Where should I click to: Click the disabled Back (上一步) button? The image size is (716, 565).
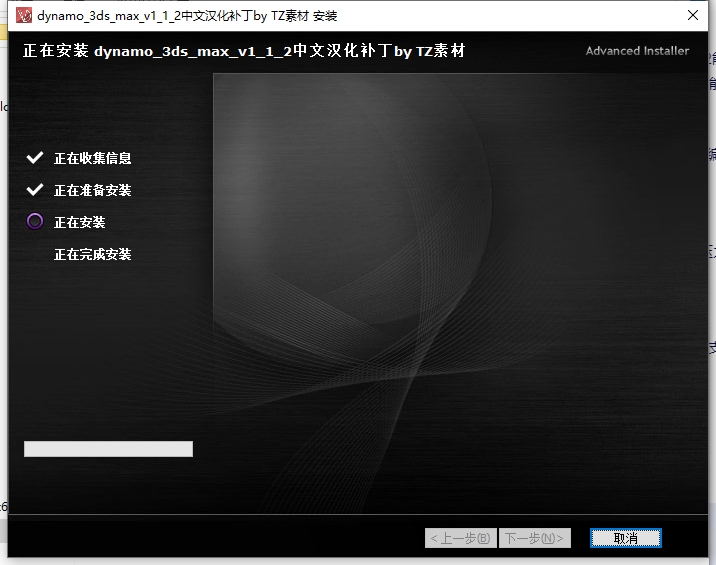(x=461, y=538)
